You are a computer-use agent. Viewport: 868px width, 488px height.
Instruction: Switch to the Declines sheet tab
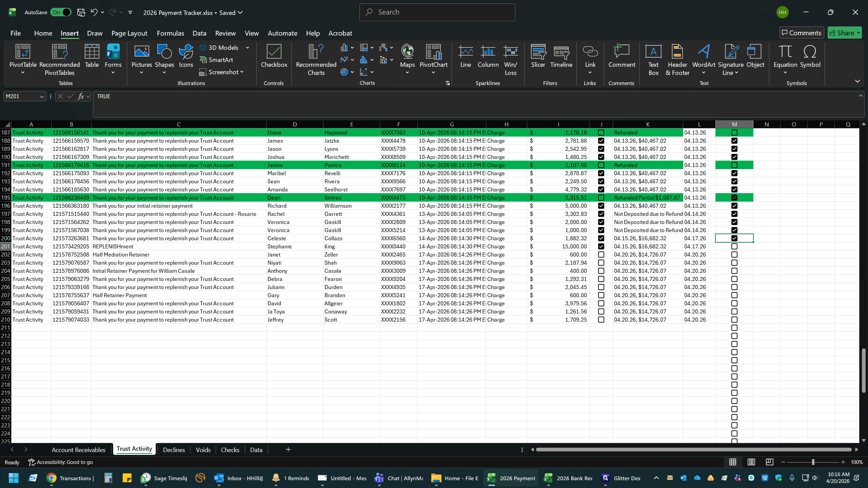[x=174, y=450]
